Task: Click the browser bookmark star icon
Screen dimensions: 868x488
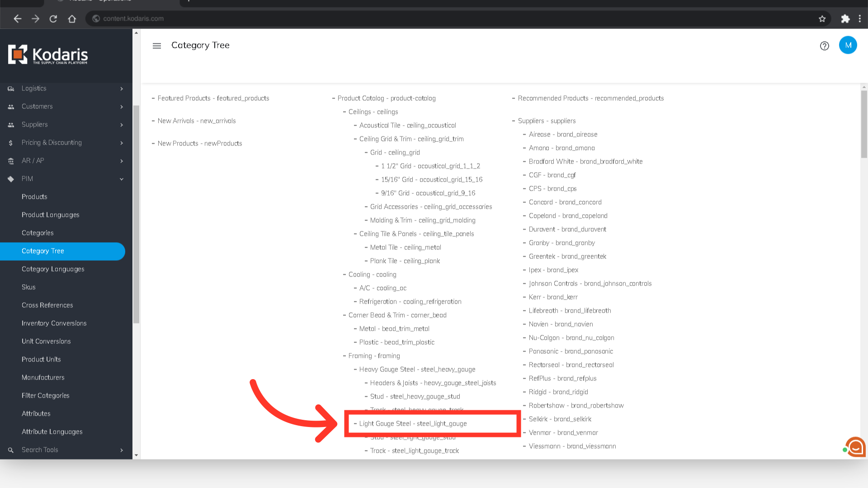Action: pyautogui.click(x=822, y=19)
